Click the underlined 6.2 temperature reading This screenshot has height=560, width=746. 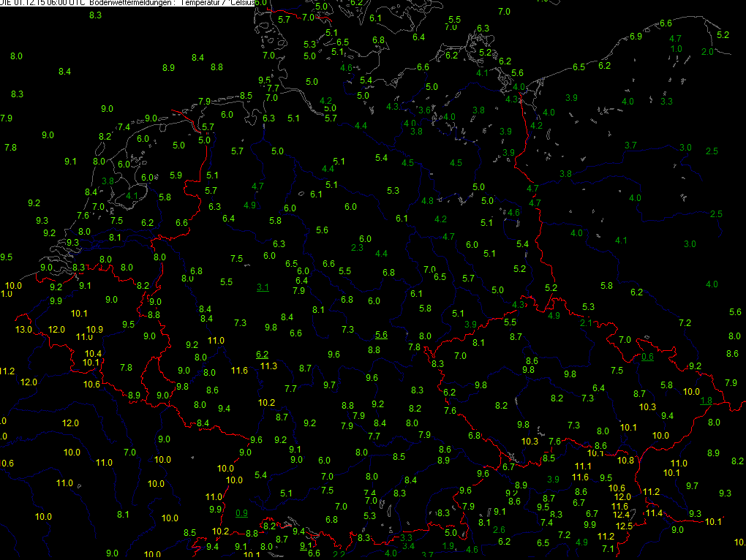click(263, 354)
